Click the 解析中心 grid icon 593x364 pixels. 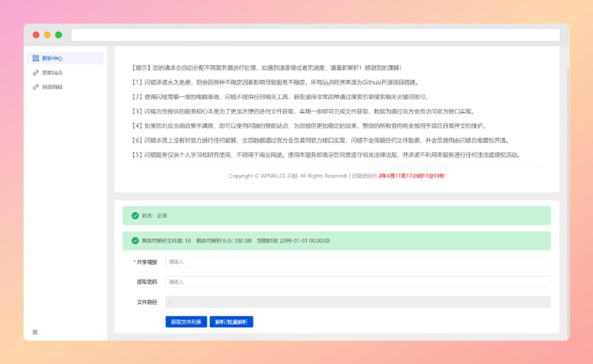(x=36, y=58)
